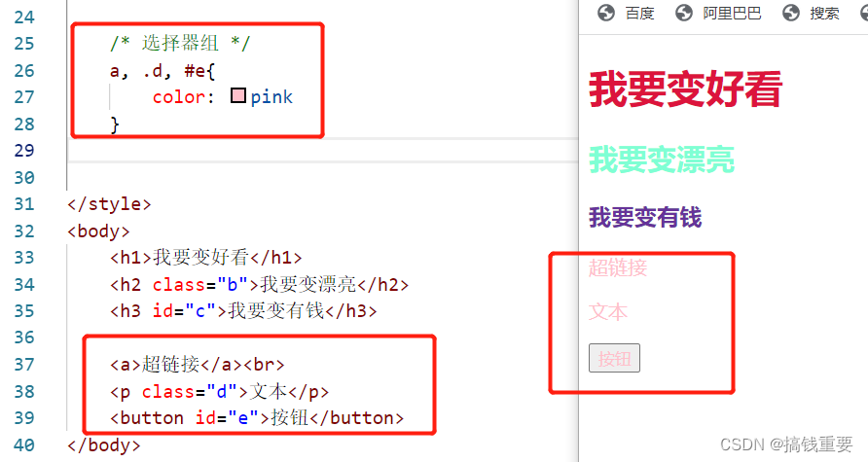Click the p class="d" code line
The image size is (868, 462).
point(219,392)
